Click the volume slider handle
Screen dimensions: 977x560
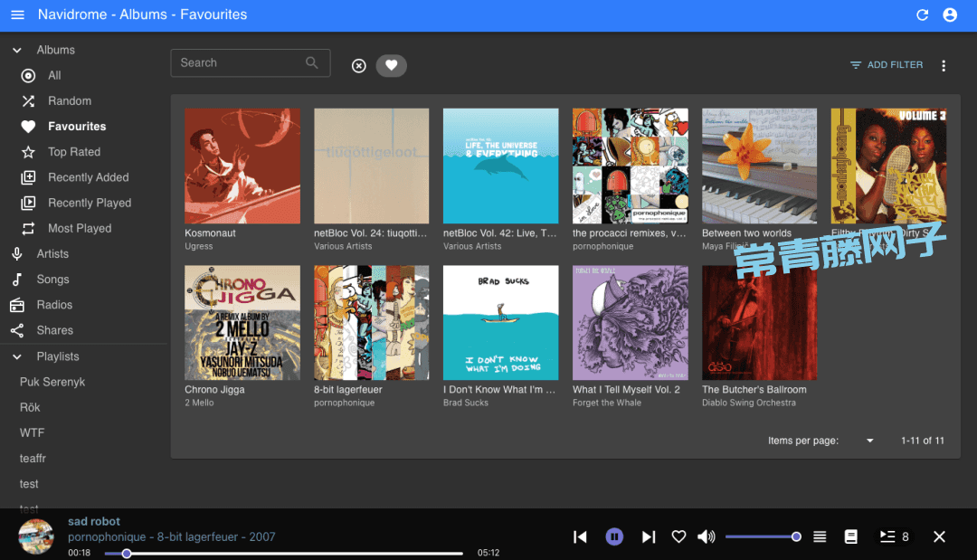point(796,536)
